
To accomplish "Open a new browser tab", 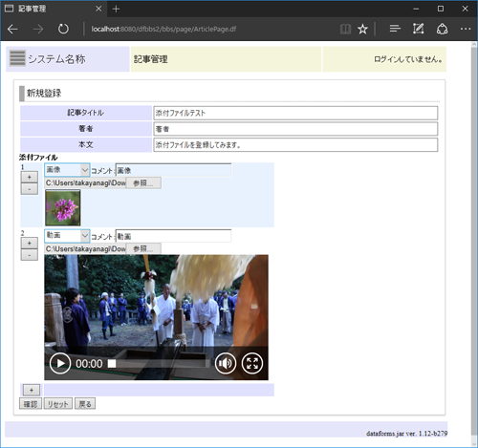I will pos(116,9).
